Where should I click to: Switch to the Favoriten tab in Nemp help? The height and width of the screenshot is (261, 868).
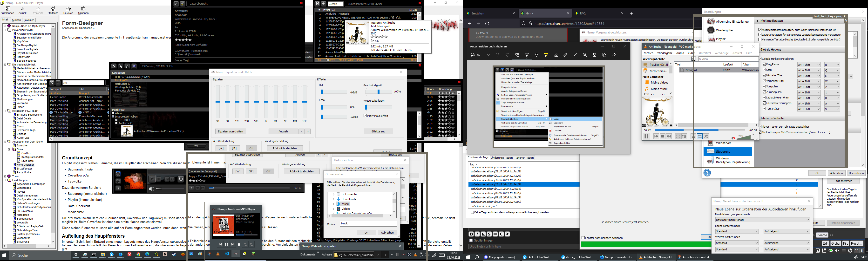pos(29,20)
